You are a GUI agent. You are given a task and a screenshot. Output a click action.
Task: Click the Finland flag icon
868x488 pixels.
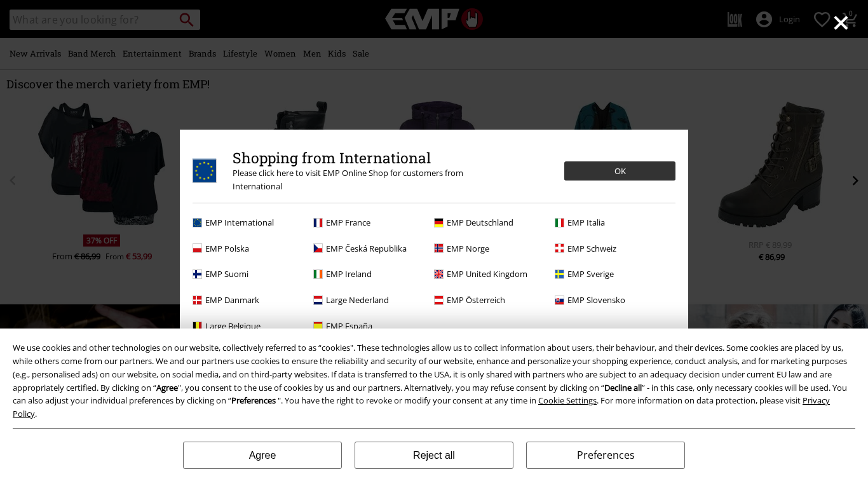197,274
